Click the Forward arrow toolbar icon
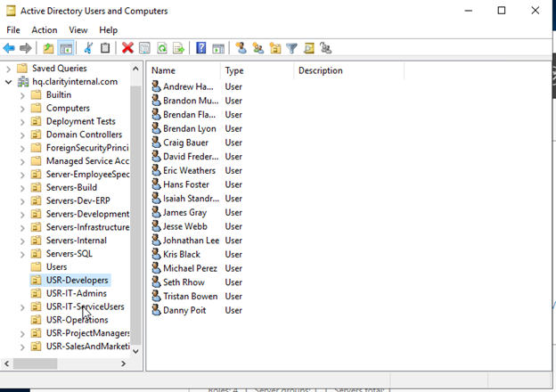556x392 pixels. (26, 48)
